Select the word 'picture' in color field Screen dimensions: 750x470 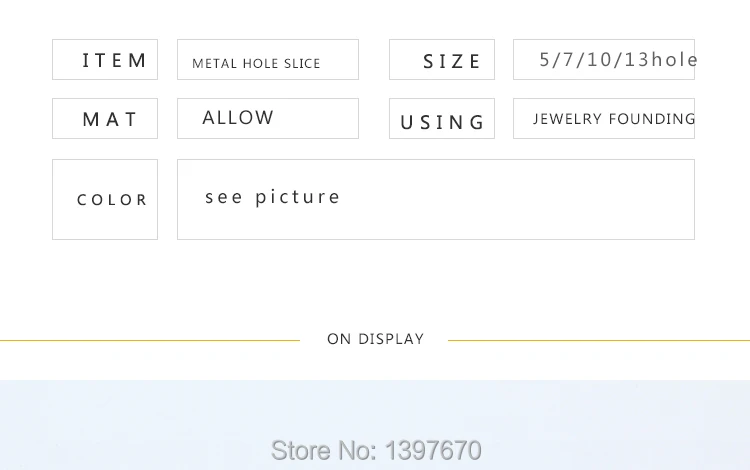click(x=298, y=197)
